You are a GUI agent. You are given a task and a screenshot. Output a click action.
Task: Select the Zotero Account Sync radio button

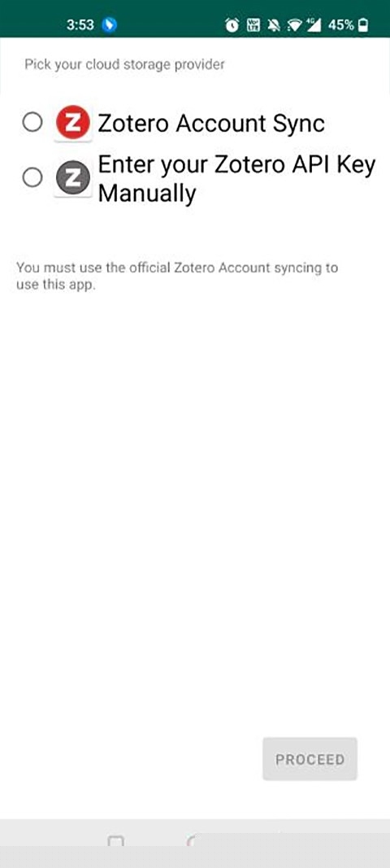[32, 122]
